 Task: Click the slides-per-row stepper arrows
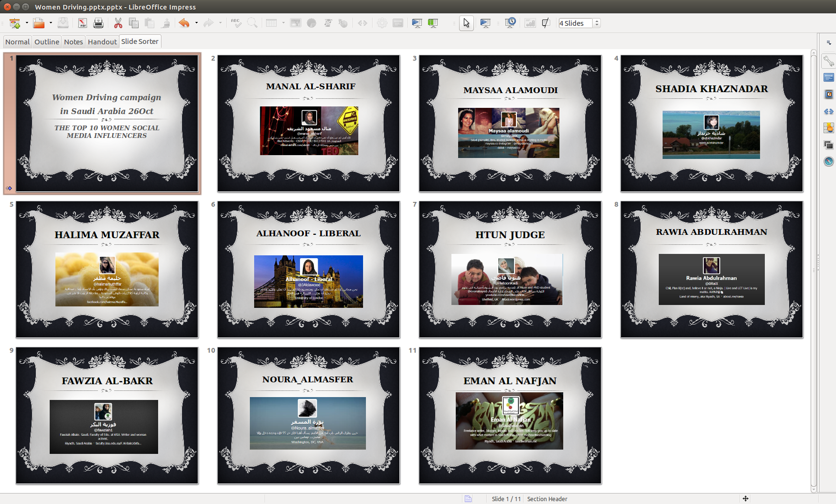(597, 23)
